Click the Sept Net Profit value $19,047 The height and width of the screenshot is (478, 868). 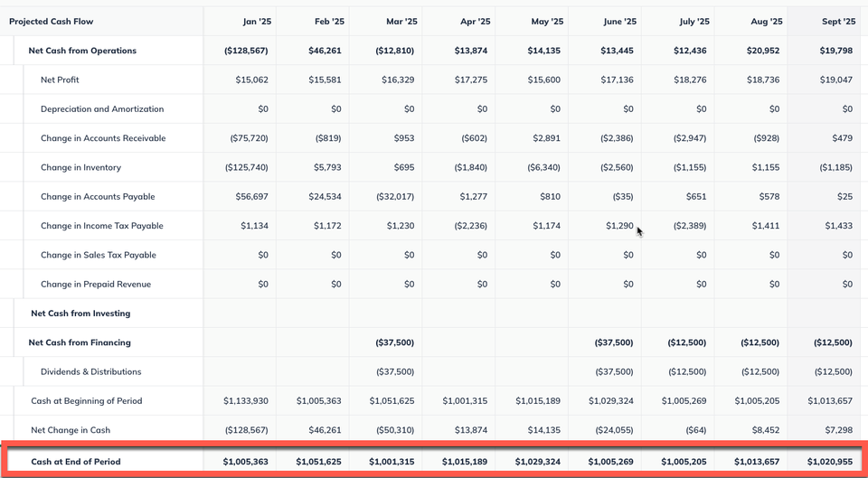tap(836, 80)
